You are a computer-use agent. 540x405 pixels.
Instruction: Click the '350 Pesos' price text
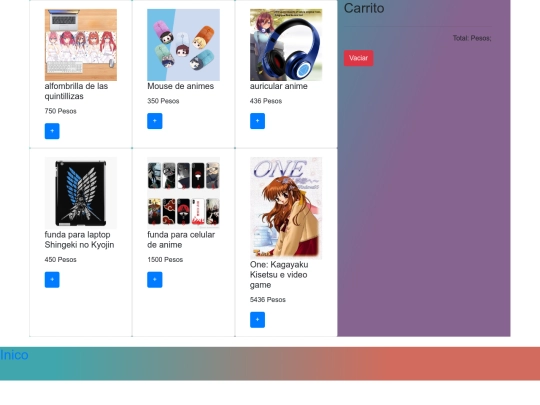(163, 101)
